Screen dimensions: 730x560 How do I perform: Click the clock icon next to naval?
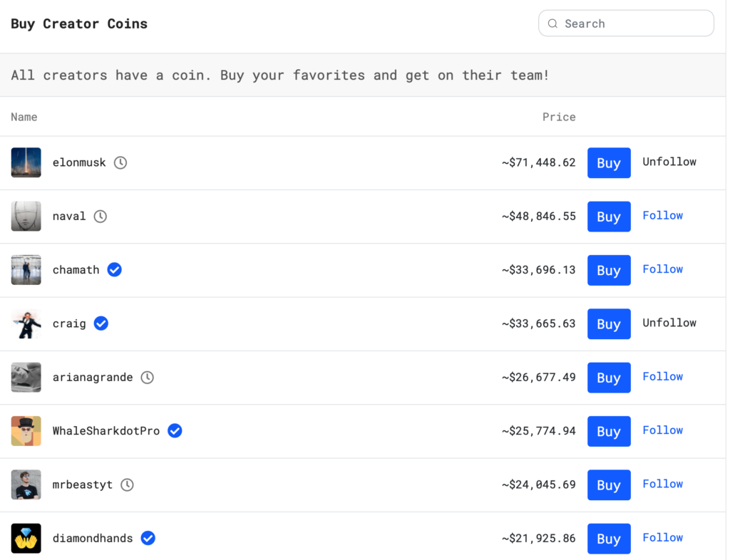click(x=101, y=216)
